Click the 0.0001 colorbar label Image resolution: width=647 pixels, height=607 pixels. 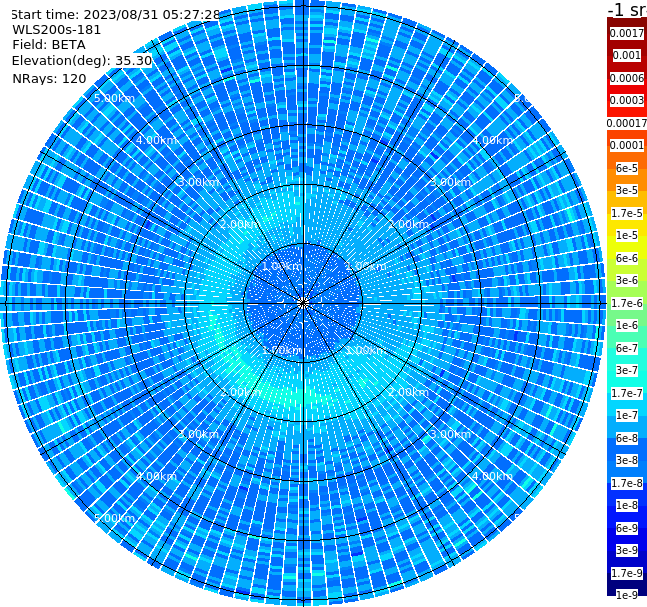[x=627, y=145]
